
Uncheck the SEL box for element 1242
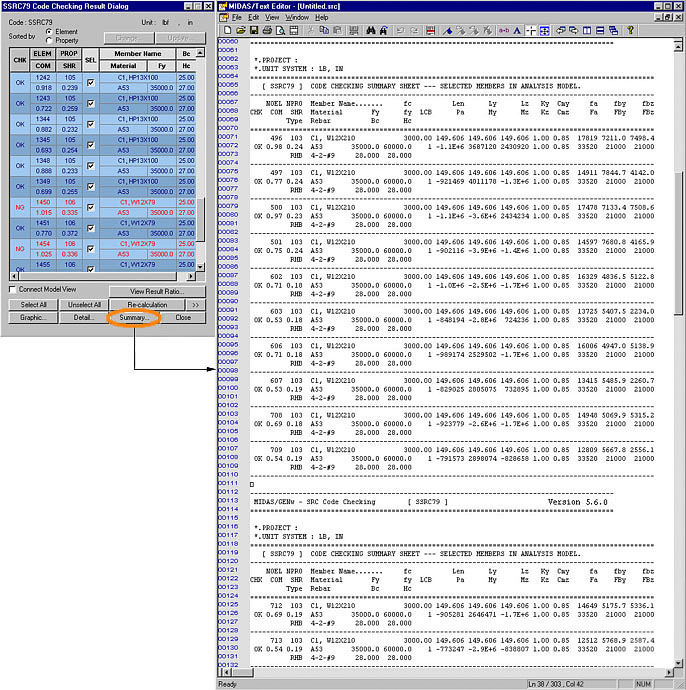pos(91,83)
